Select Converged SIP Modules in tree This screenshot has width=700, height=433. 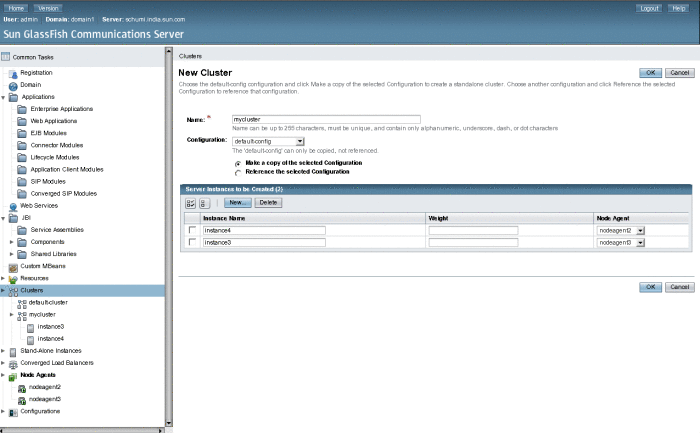pyautogui.click(x=63, y=193)
